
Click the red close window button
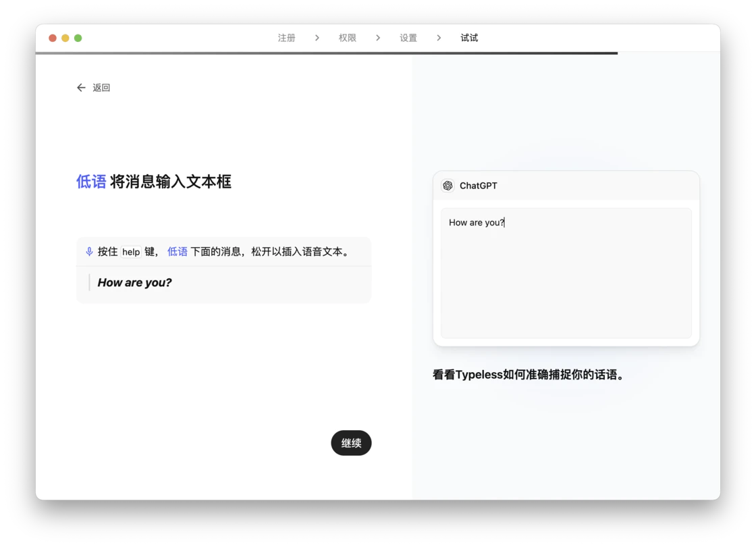[x=53, y=38]
